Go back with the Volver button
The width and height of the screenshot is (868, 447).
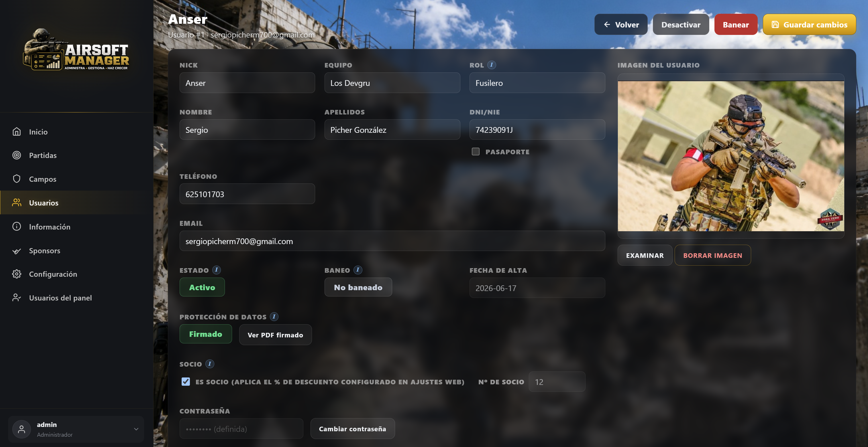pyautogui.click(x=621, y=25)
